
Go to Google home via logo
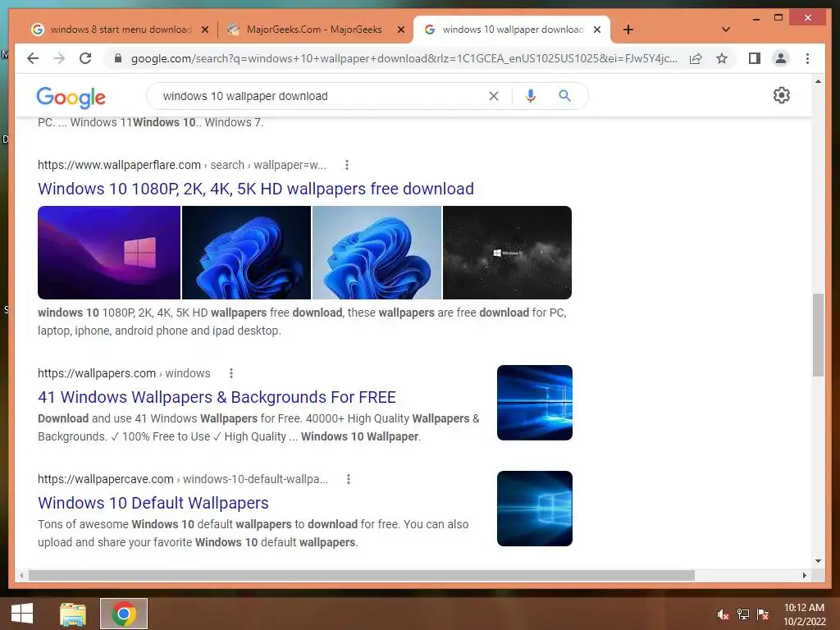coord(71,98)
